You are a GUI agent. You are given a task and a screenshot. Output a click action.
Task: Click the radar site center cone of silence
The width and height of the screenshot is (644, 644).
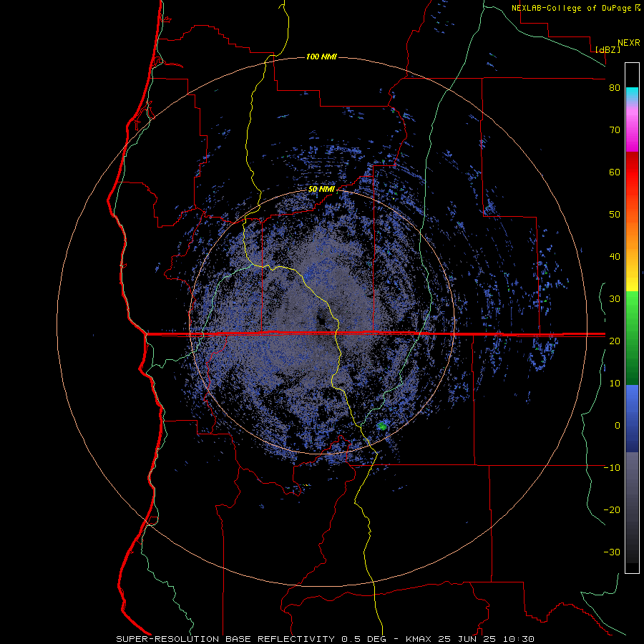[323, 321]
